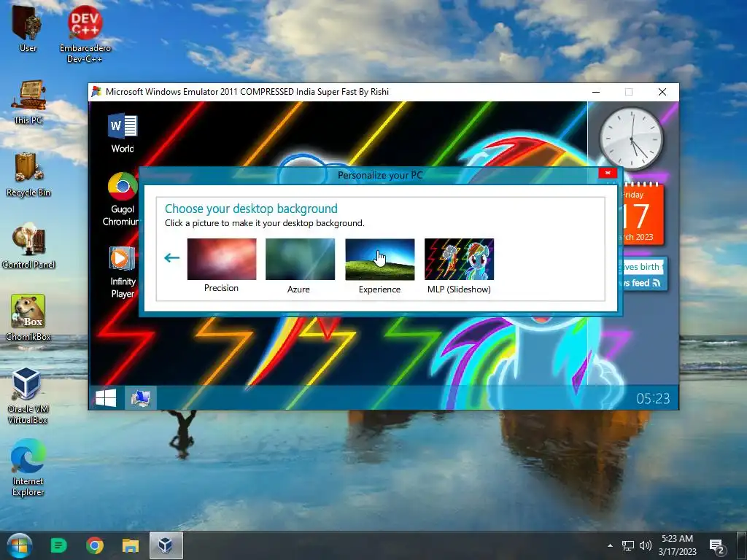The image size is (747, 560).
Task: Close the Personalize your PC dialog
Action: click(x=608, y=173)
